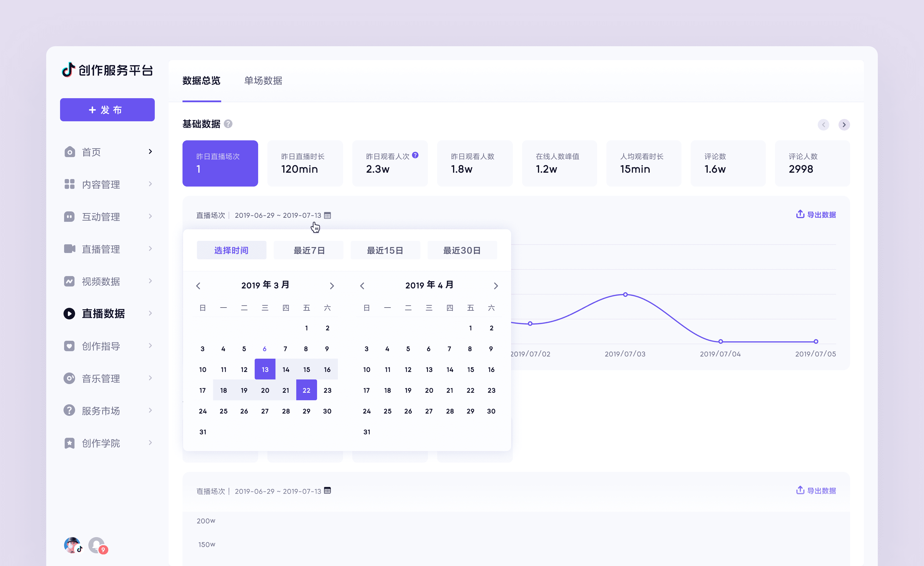Click the 音乐管理 disc icon in the sidebar
The height and width of the screenshot is (566, 924).
click(69, 378)
